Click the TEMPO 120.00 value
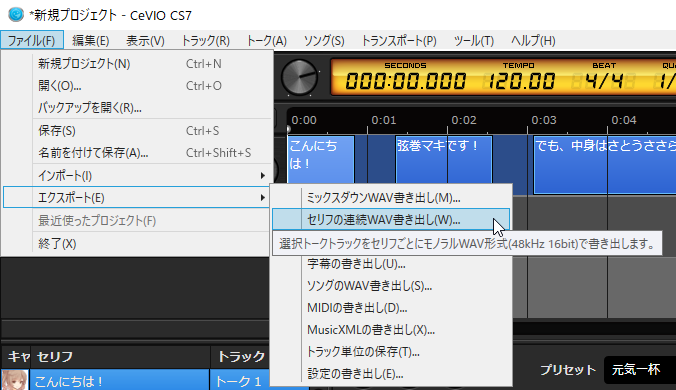The height and width of the screenshot is (390, 676). tap(521, 81)
